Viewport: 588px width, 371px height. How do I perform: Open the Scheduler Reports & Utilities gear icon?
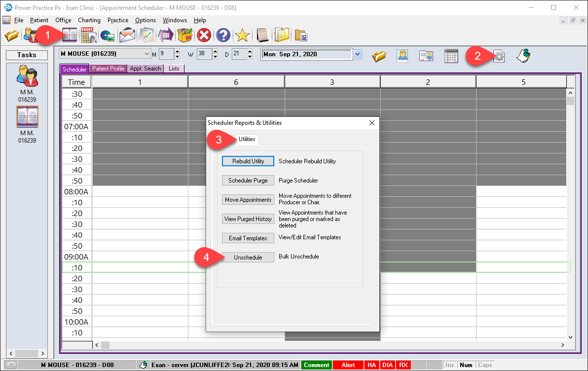499,56
